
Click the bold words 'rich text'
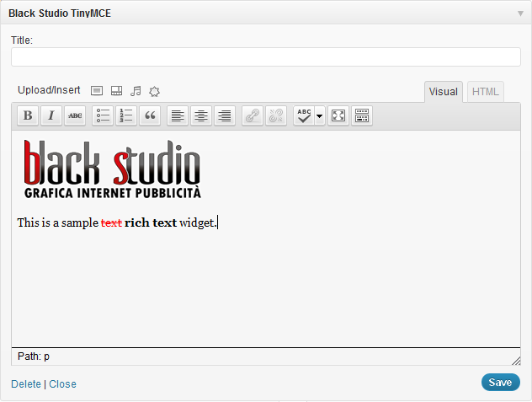tap(151, 222)
